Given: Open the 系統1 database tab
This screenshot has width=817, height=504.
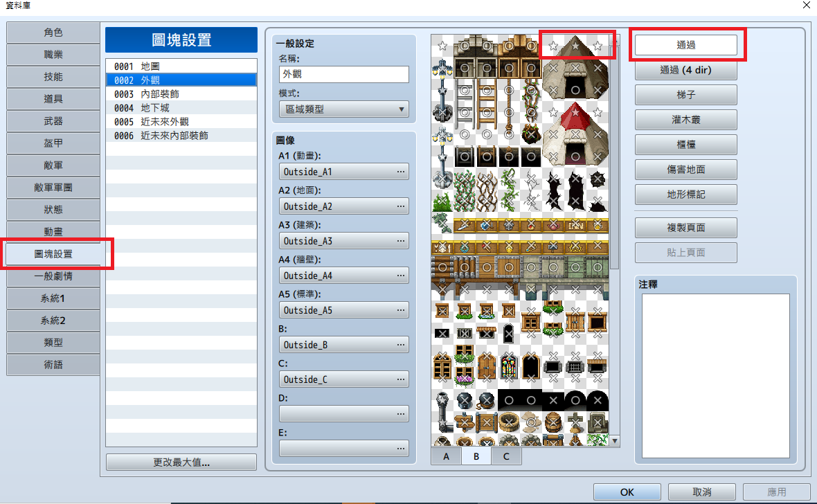Looking at the screenshot, I should click(53, 298).
